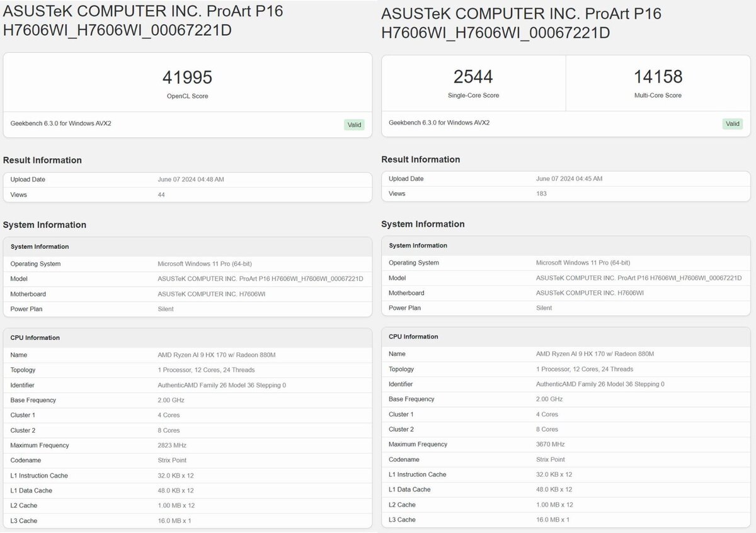Viewport: 756px width, 533px height.
Task: Click CPU Information header in right panel
Action: [x=413, y=336]
